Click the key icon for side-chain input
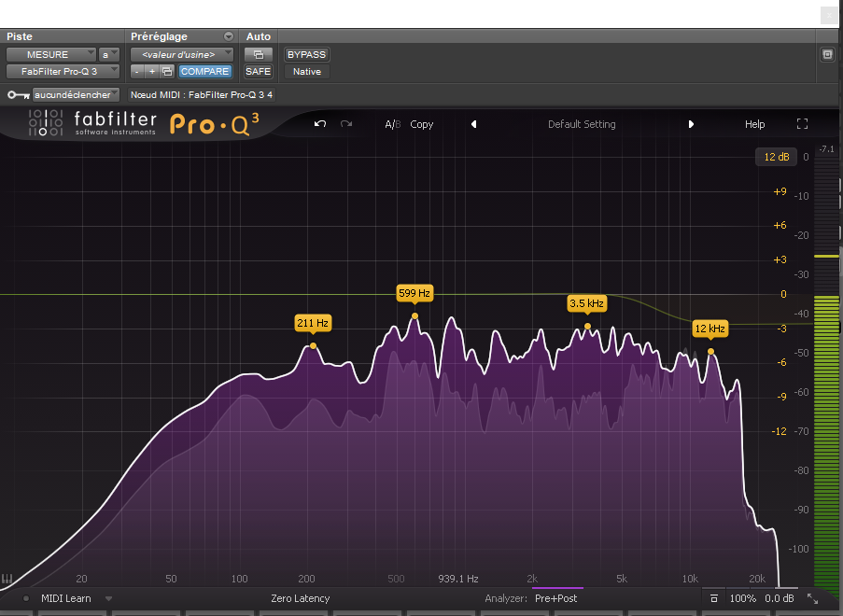 pyautogui.click(x=17, y=95)
